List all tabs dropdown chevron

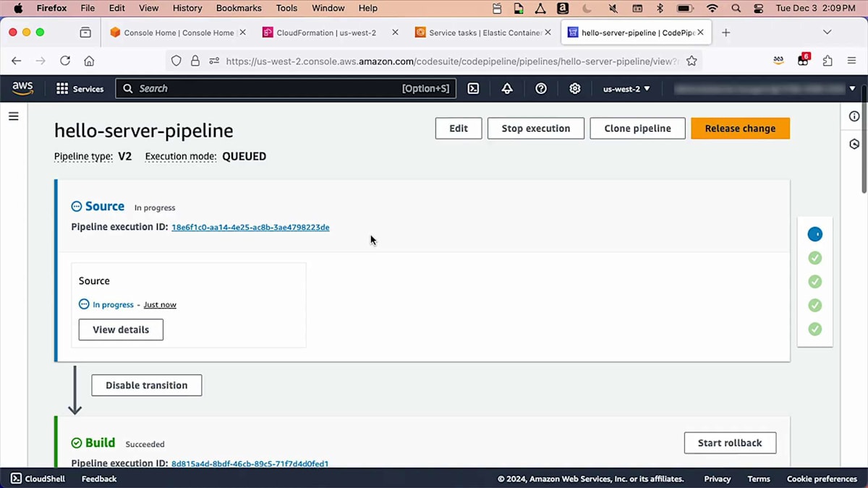[x=827, y=33]
